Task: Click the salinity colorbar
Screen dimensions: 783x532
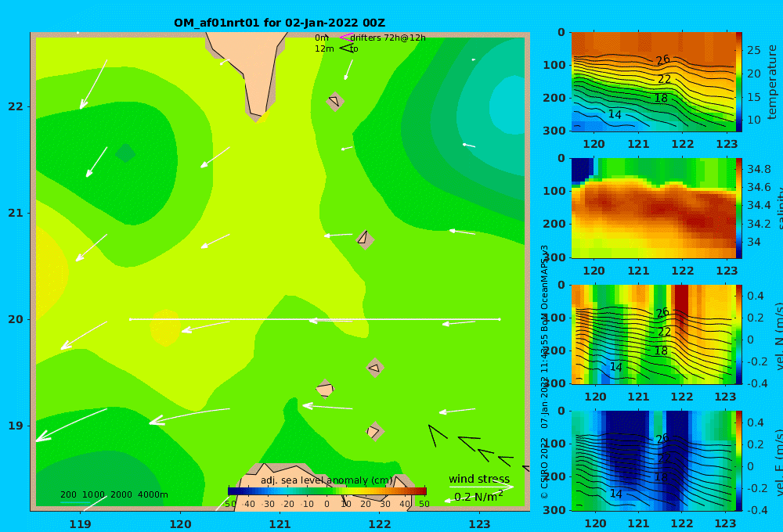Action: pos(739,208)
